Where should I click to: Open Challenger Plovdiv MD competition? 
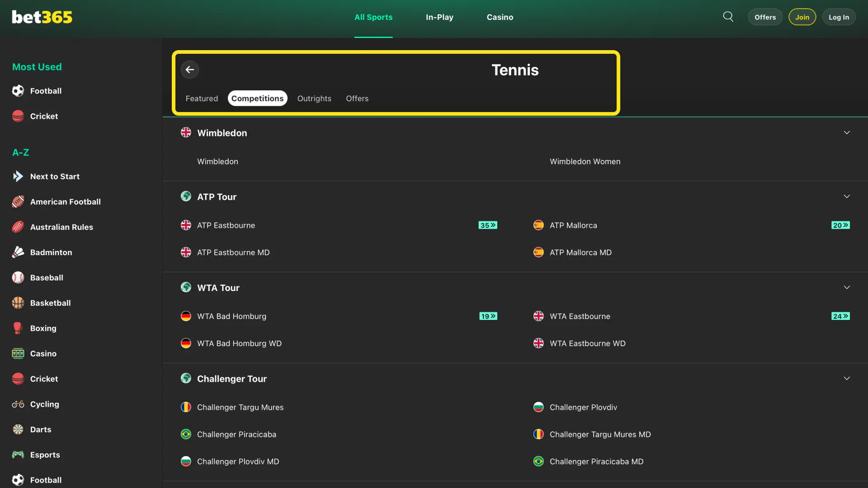[238, 461]
